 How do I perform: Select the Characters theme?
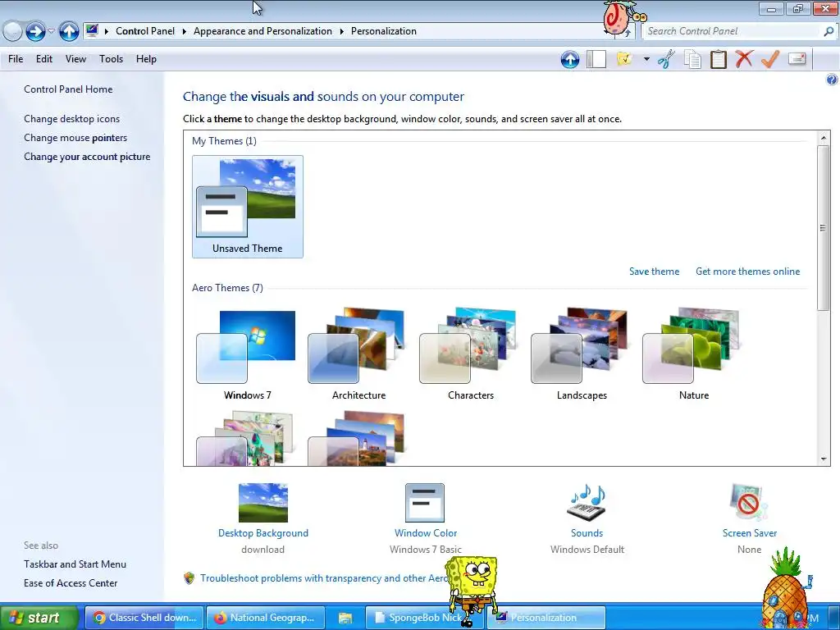[x=470, y=354]
